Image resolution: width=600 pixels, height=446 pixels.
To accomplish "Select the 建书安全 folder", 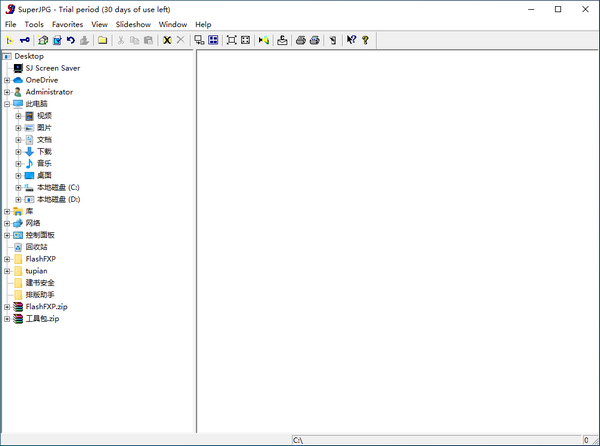I will point(40,283).
